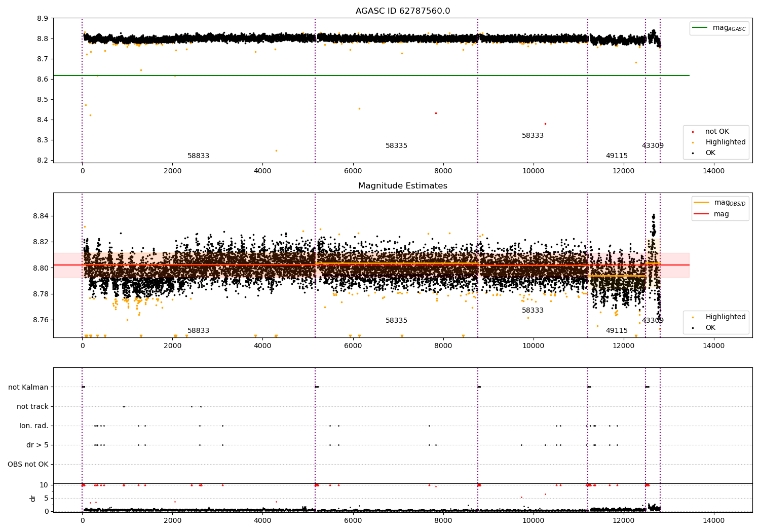The height and width of the screenshot is (532, 760).
Task: Click the 8.80 y-tick in middle plot
Action: pyautogui.click(x=41, y=268)
